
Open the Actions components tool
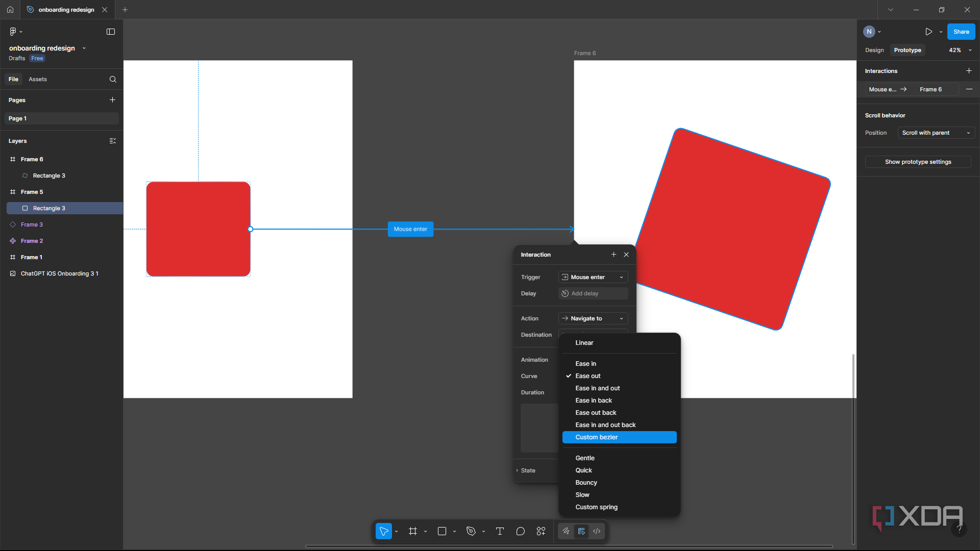541,531
